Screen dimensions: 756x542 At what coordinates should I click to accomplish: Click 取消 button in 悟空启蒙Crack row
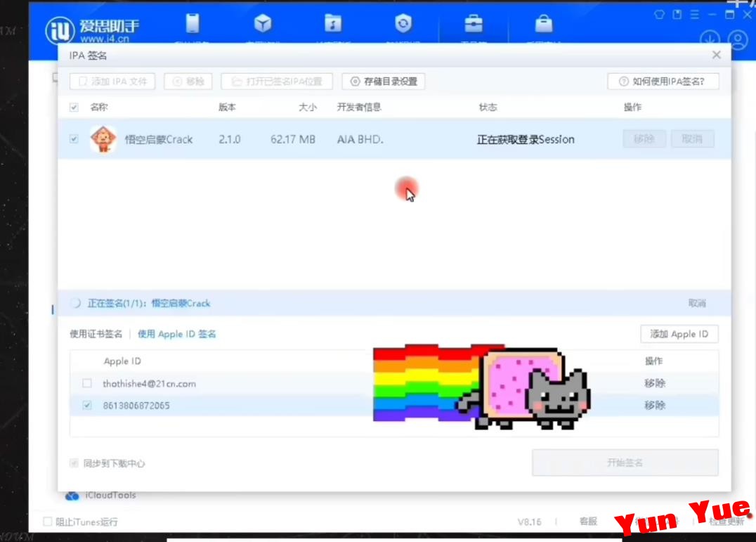[692, 139]
